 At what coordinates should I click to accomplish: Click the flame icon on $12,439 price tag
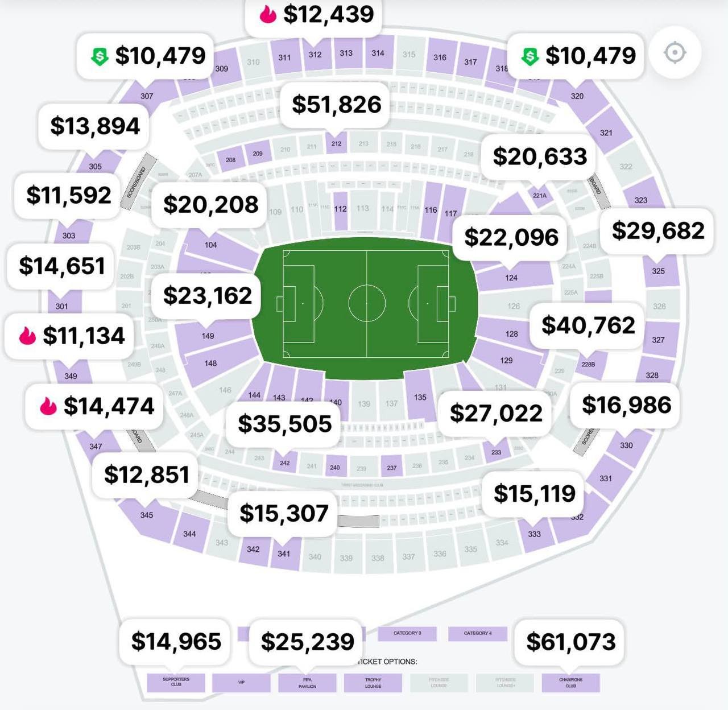(x=268, y=14)
